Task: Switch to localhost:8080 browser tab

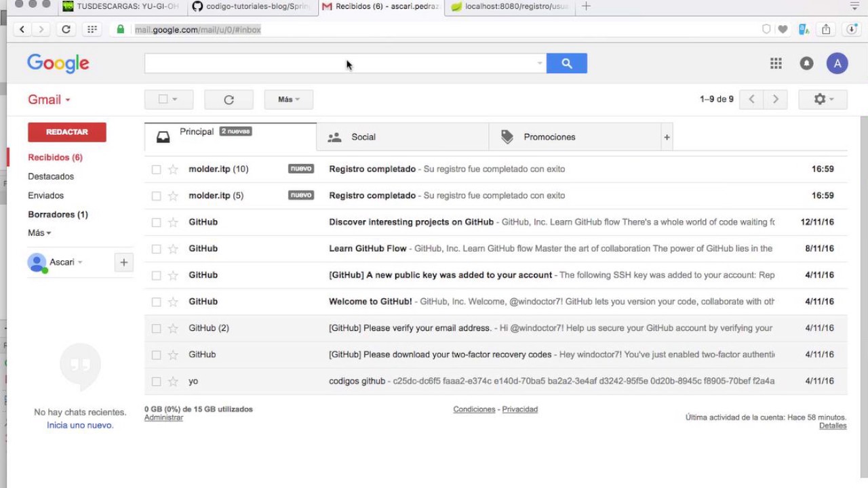Action: point(509,6)
